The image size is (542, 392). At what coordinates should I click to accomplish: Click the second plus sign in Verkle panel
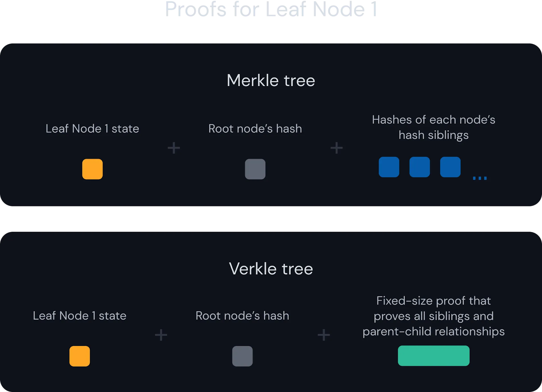324,335
